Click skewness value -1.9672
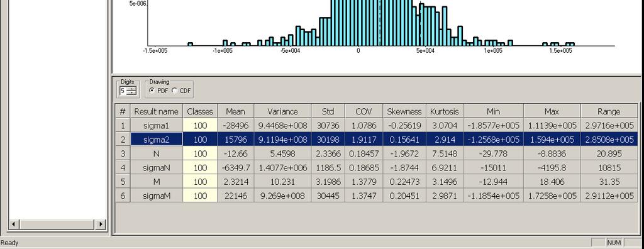Screen dimensions: 644x249 pos(404,153)
